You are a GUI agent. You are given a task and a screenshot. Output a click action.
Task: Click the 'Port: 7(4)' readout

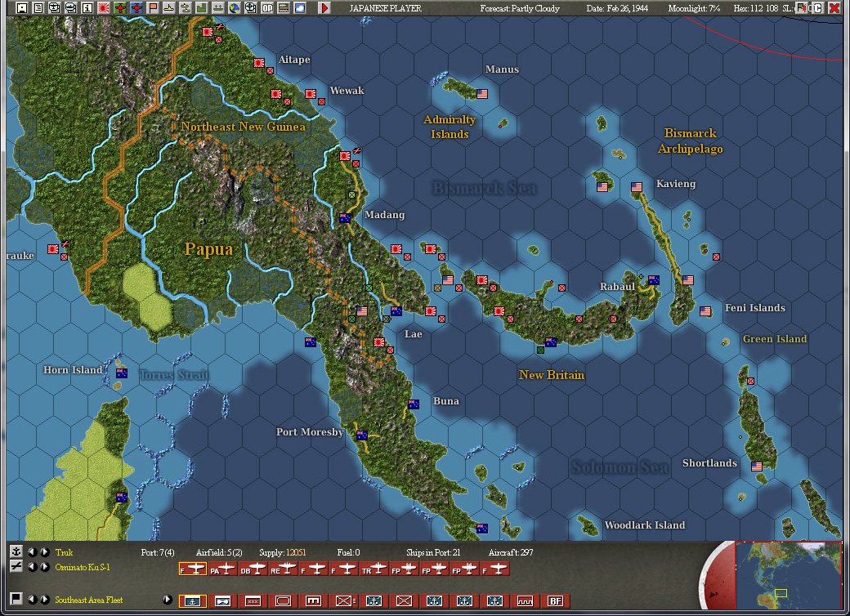(x=158, y=552)
